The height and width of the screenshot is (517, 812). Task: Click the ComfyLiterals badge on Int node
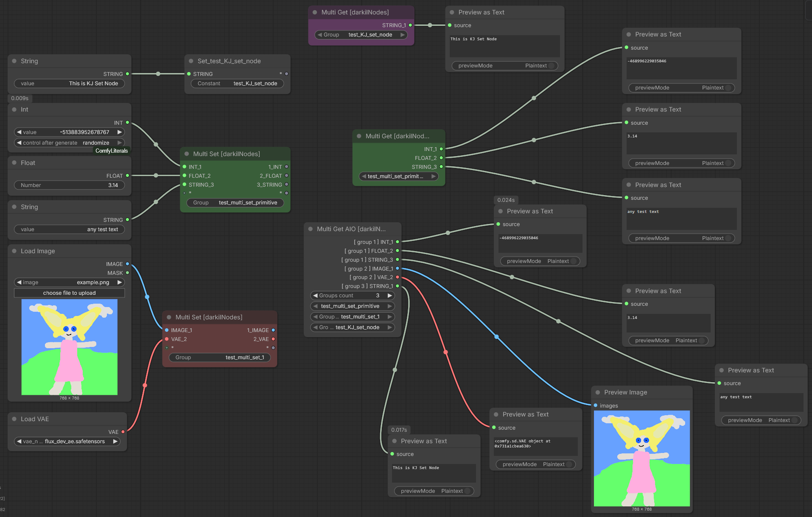[112, 151]
